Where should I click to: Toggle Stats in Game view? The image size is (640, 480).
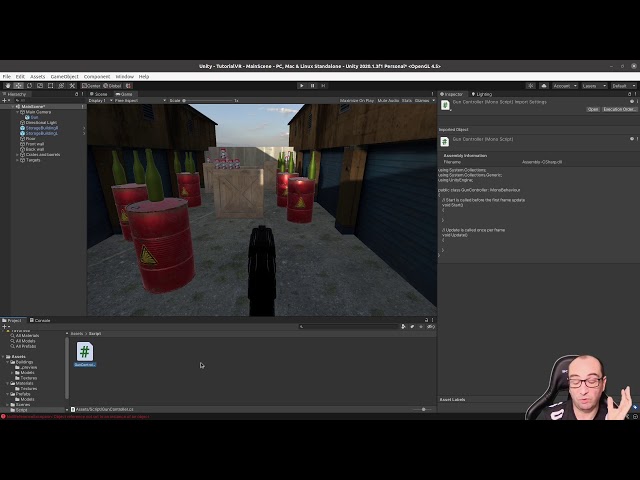[407, 100]
